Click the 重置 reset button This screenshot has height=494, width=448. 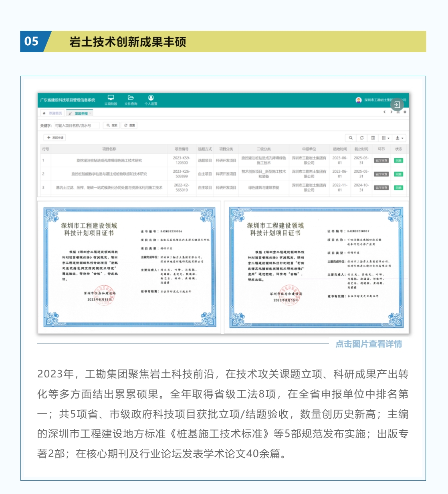pyautogui.click(x=130, y=125)
